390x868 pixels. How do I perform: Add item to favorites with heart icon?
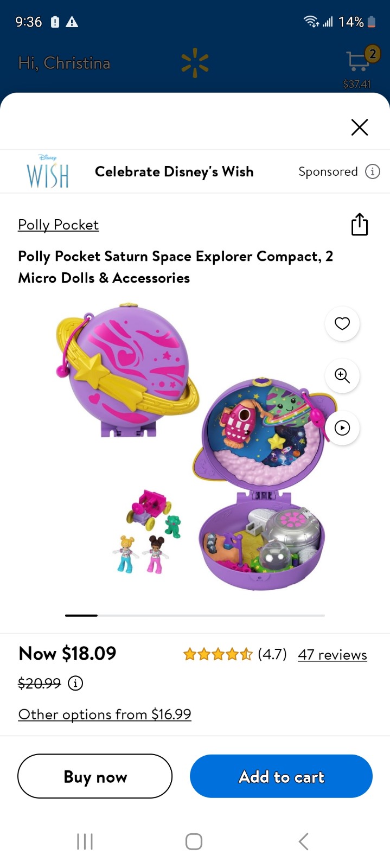pos(342,323)
